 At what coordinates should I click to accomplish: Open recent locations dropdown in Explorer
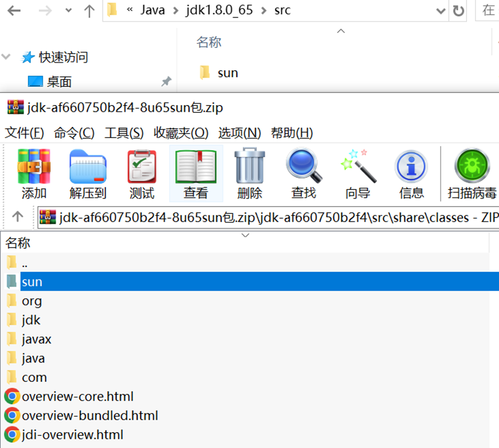68,10
